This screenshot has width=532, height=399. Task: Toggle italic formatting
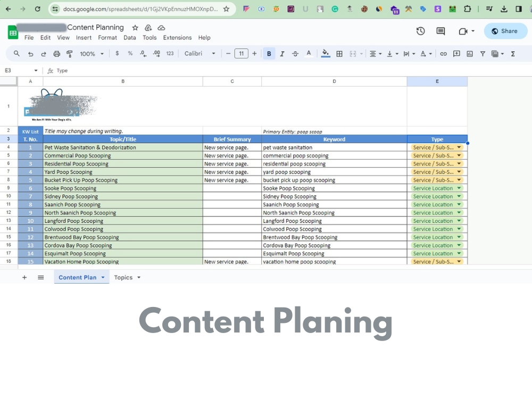(281, 53)
